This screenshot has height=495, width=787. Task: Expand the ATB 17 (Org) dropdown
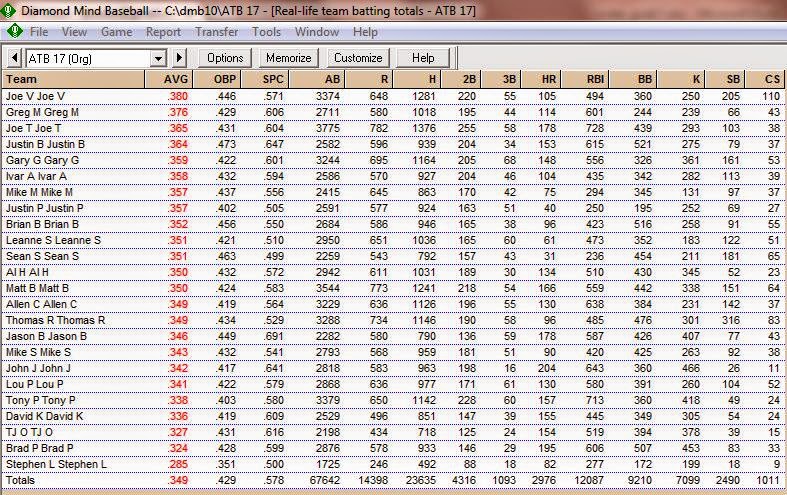pyautogui.click(x=158, y=58)
